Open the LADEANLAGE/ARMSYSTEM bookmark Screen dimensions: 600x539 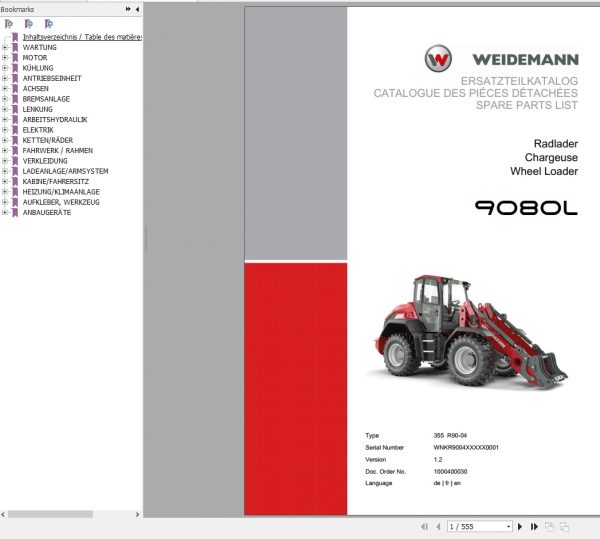pyautogui.click(x=65, y=171)
